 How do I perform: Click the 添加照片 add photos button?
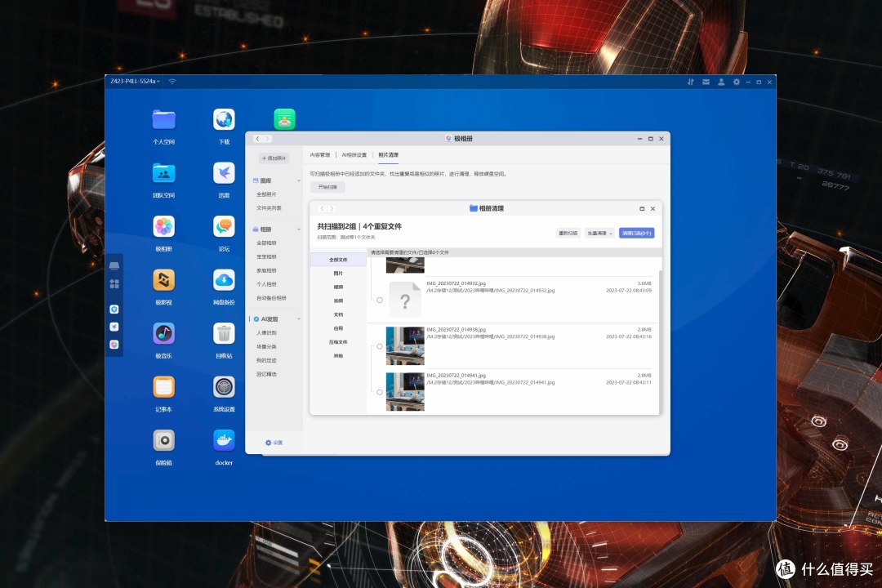(274, 158)
